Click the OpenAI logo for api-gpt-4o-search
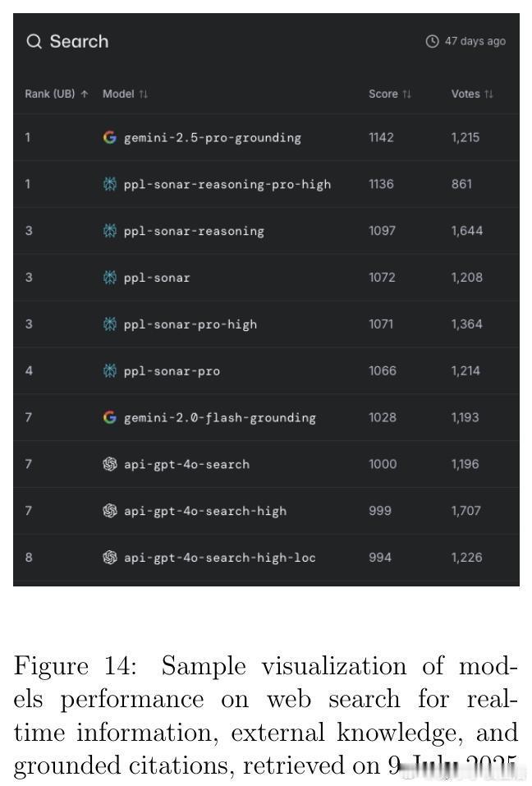532x786 pixels. click(x=110, y=464)
